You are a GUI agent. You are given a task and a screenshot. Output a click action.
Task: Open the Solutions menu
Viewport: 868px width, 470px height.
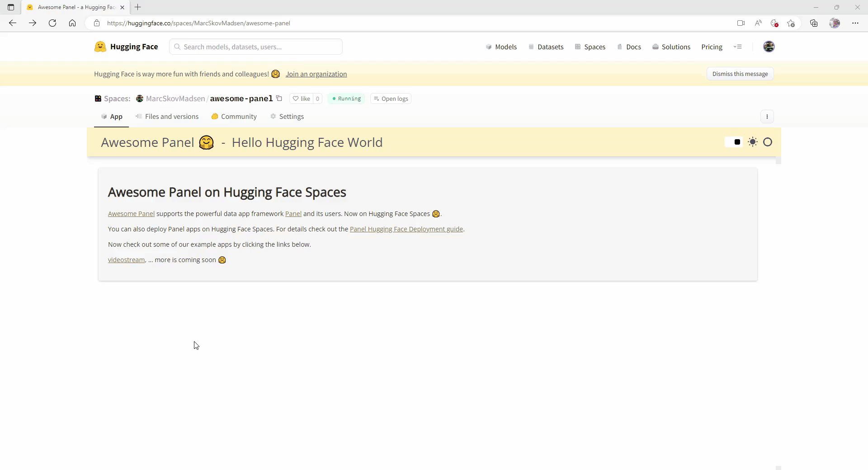pos(671,47)
